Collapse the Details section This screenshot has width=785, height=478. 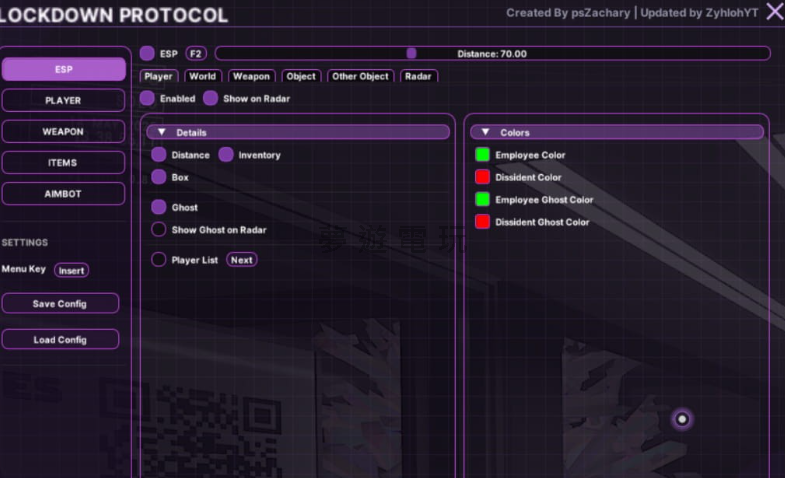(162, 132)
